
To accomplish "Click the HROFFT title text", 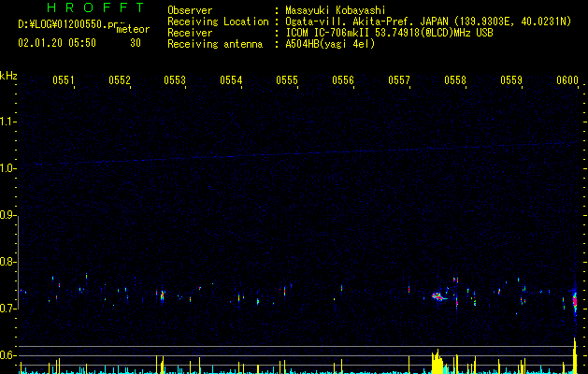I will click(95, 7).
